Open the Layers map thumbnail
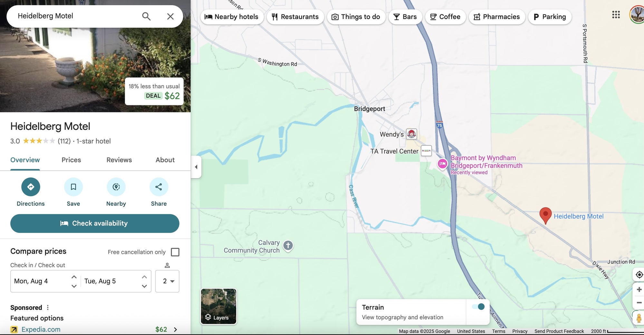This screenshot has width=644, height=335. 218,306
